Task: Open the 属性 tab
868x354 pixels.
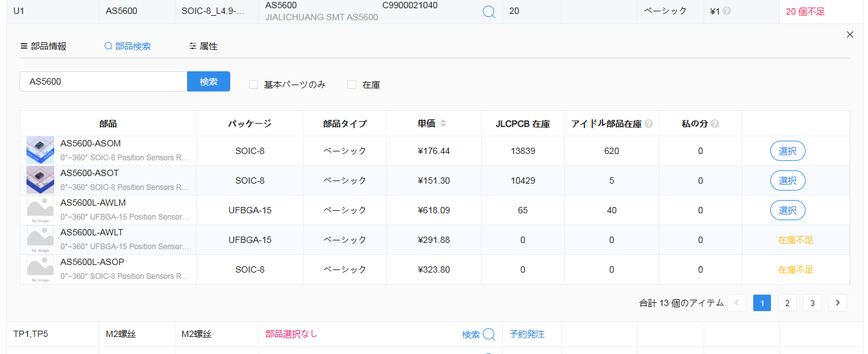Action: point(203,46)
